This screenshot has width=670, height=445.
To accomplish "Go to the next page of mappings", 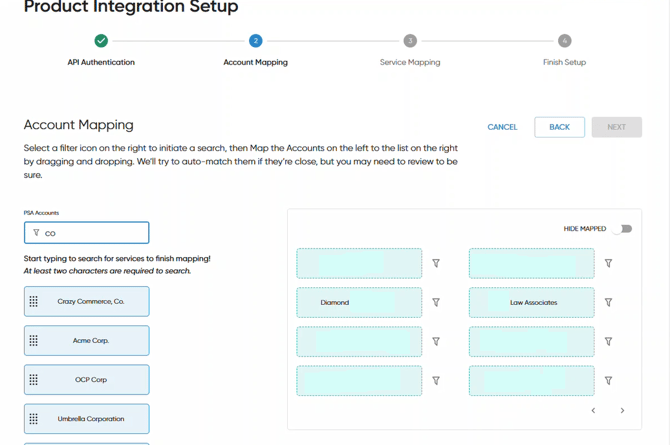I will [x=622, y=411].
